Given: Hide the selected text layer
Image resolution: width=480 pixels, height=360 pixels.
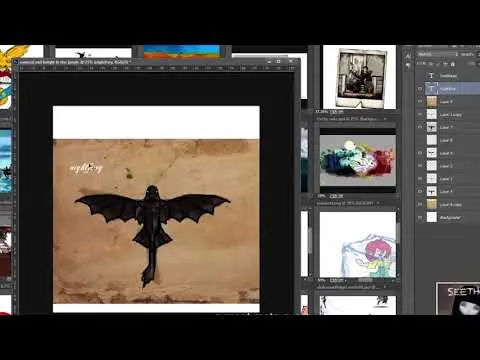Looking at the screenshot, I should coord(420,89).
